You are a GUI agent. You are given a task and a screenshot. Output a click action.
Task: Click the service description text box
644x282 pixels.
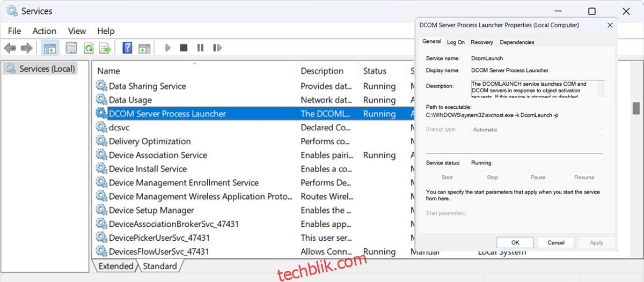coord(538,88)
